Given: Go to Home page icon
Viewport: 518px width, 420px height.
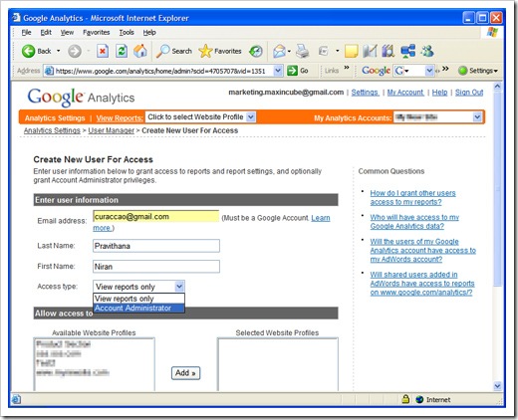Looking at the screenshot, I should (x=139, y=51).
